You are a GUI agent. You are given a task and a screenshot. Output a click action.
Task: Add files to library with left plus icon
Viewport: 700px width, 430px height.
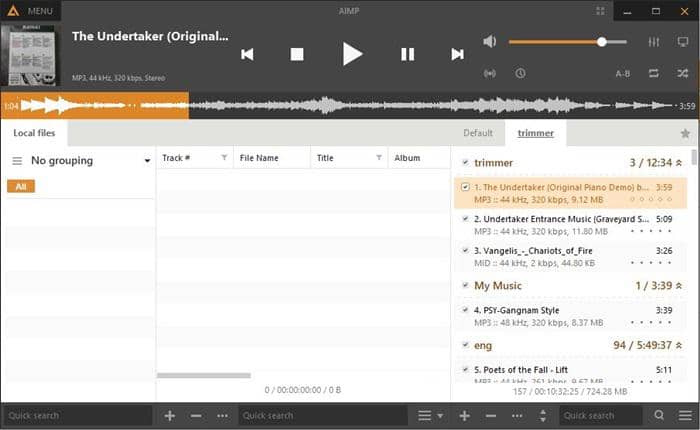coord(170,416)
